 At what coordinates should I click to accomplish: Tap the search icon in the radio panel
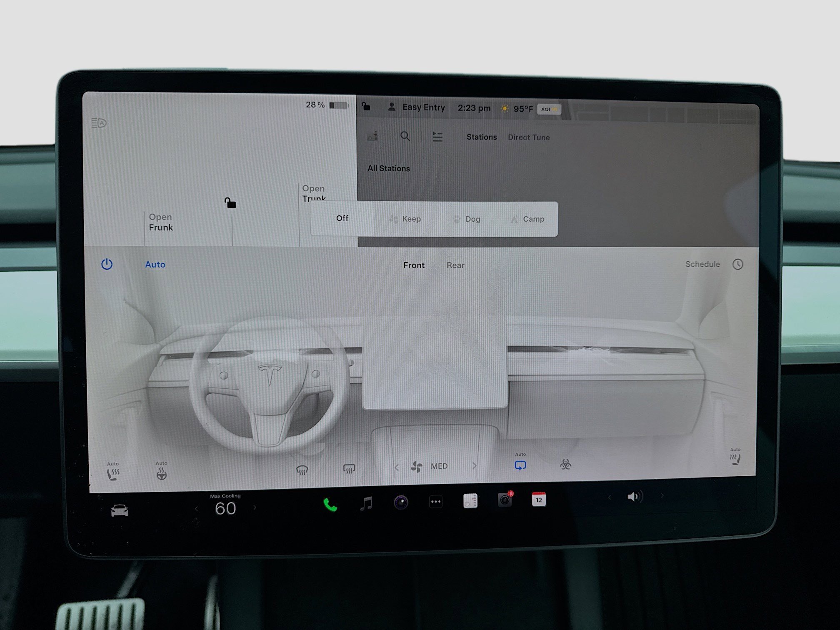coord(405,137)
